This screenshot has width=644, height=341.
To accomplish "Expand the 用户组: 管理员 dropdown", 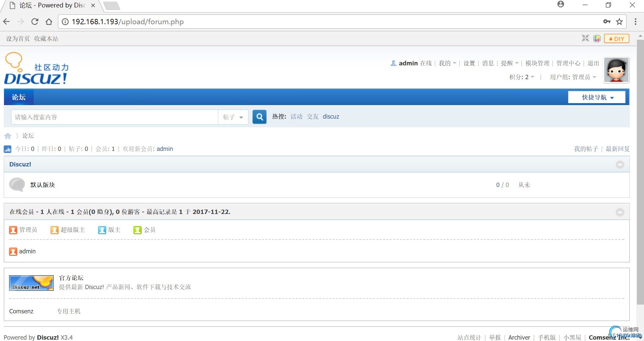I will pos(573,77).
